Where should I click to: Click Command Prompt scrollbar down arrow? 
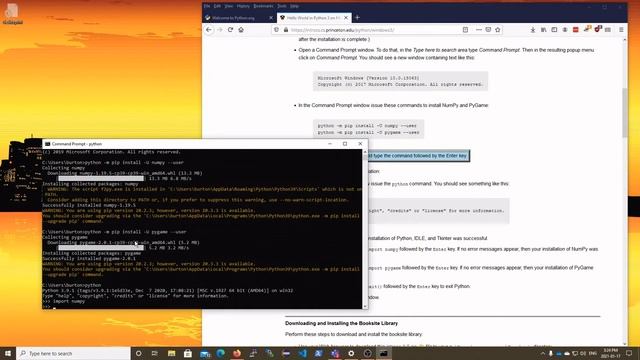coord(365,306)
